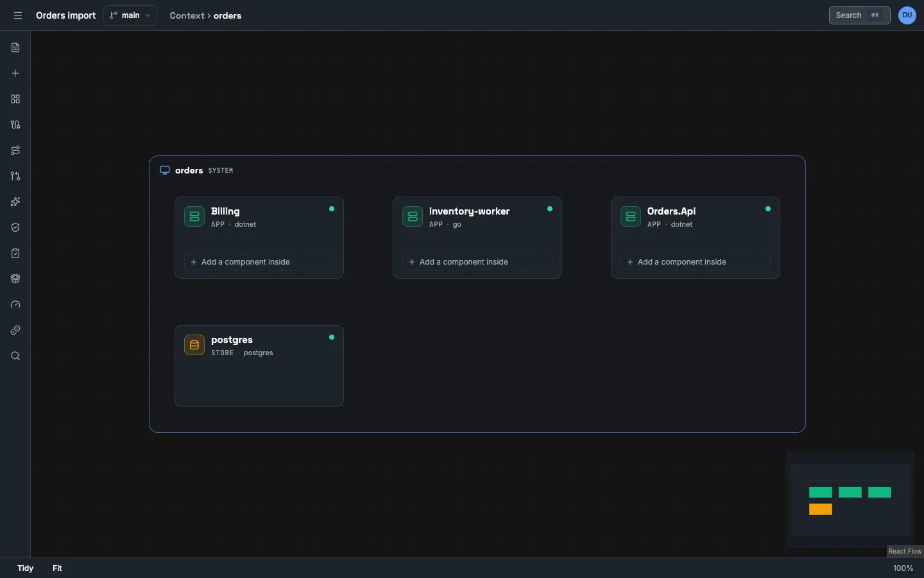Click the 100% zoom level
Viewport: 924px width, 578px height.
point(903,568)
